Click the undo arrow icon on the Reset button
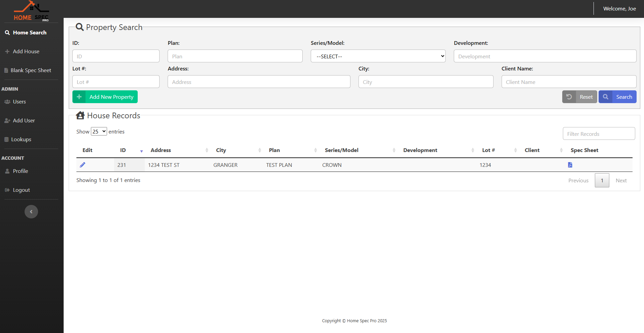The height and width of the screenshot is (333, 644). click(569, 97)
